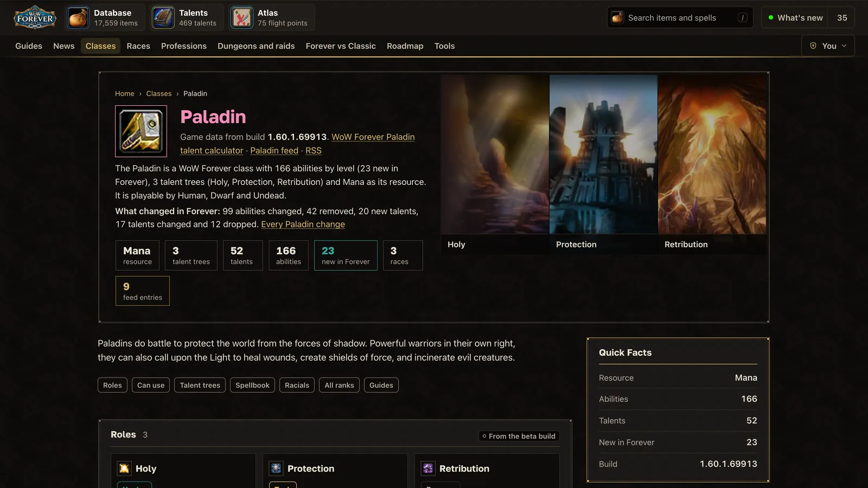The width and height of the screenshot is (868, 488).
Task: Click the 3 talent trees stat box
Action: point(191,255)
